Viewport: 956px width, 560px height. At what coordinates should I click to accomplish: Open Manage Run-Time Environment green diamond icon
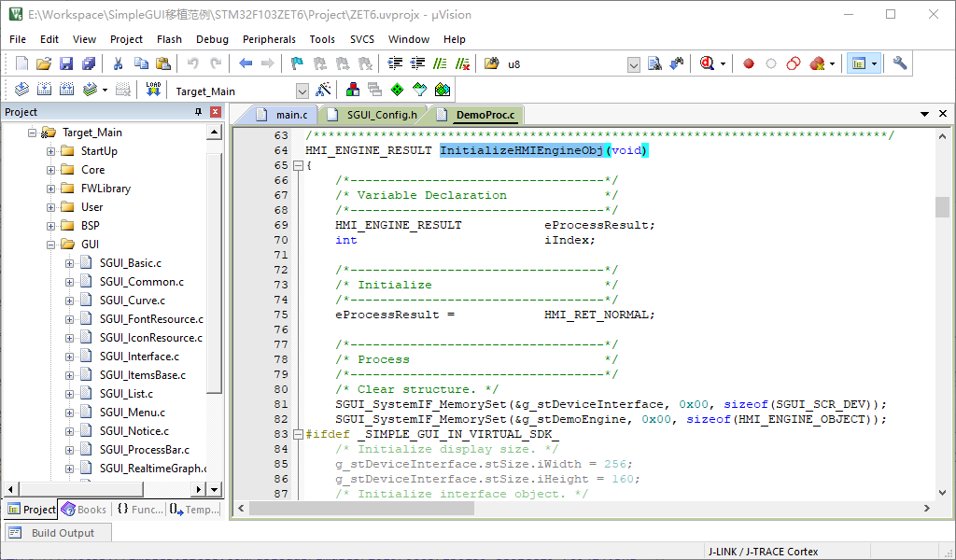point(397,91)
